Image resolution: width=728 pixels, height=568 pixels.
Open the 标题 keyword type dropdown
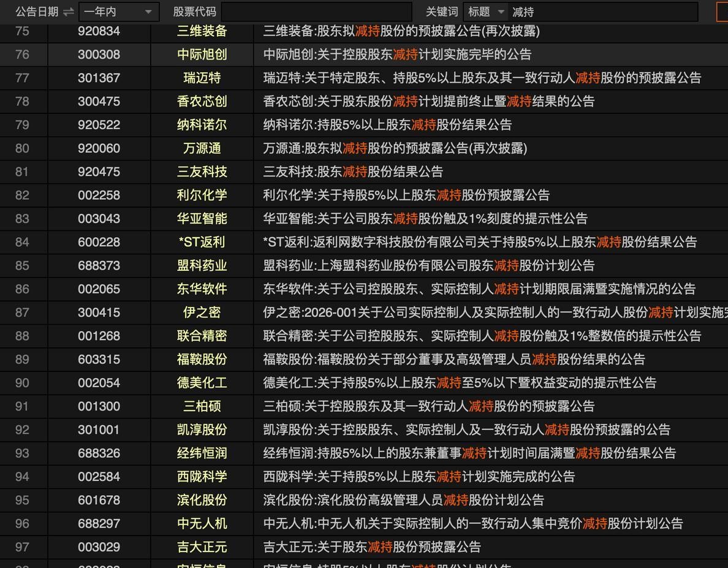[485, 12]
